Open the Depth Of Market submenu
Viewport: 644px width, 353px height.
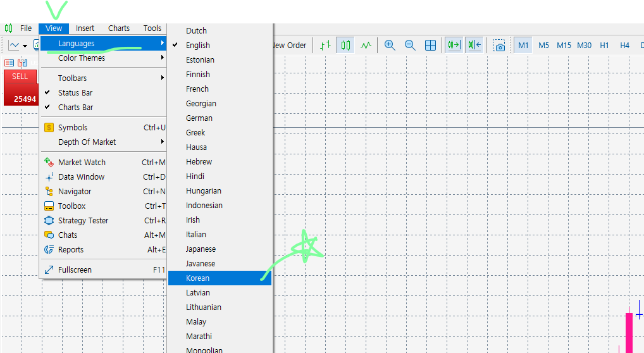tap(87, 142)
